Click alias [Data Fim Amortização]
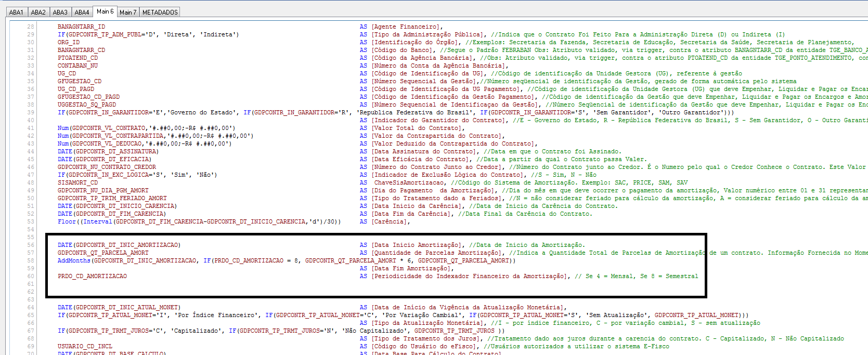The image size is (868, 355). pyautogui.click(x=411, y=268)
